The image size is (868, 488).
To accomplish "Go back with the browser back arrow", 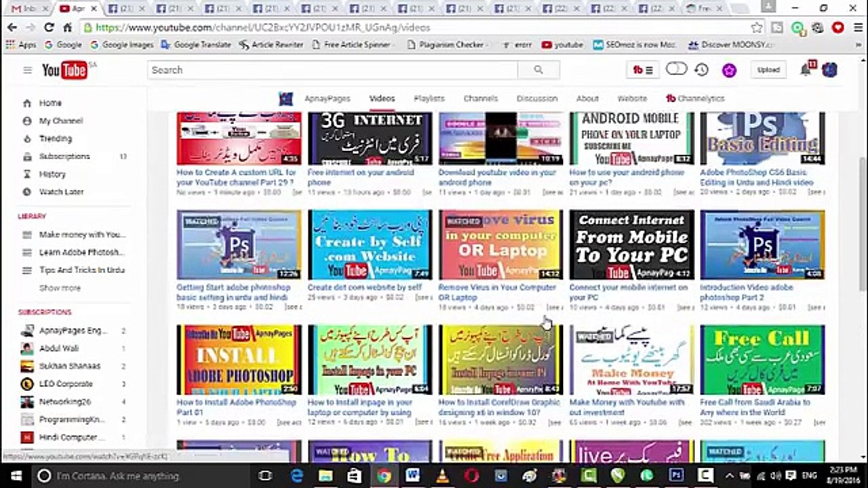I will tap(12, 28).
